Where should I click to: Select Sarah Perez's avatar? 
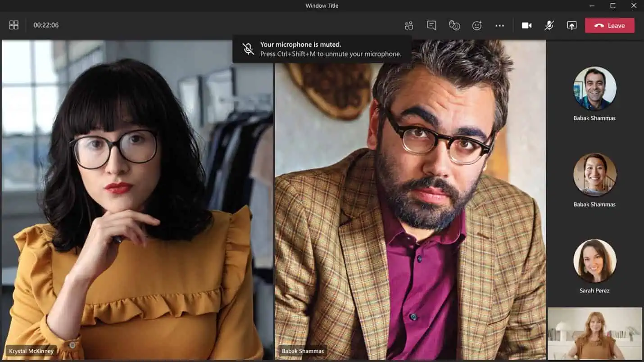click(x=594, y=261)
